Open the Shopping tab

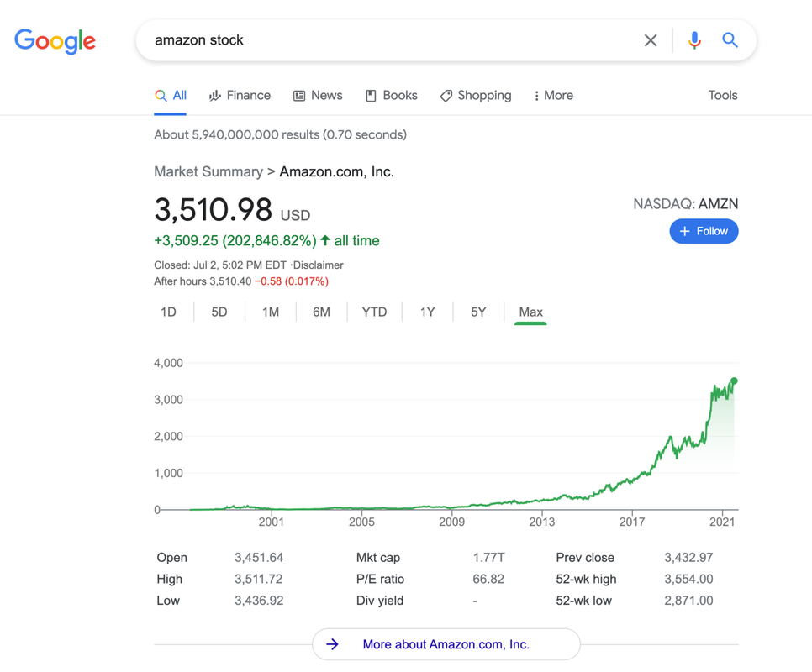tap(476, 96)
